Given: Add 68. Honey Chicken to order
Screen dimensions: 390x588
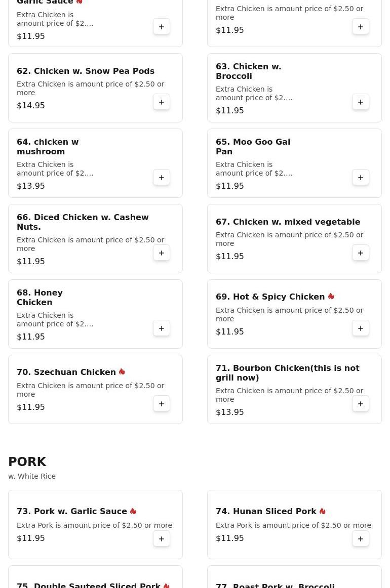Looking at the screenshot, I should (162, 328).
